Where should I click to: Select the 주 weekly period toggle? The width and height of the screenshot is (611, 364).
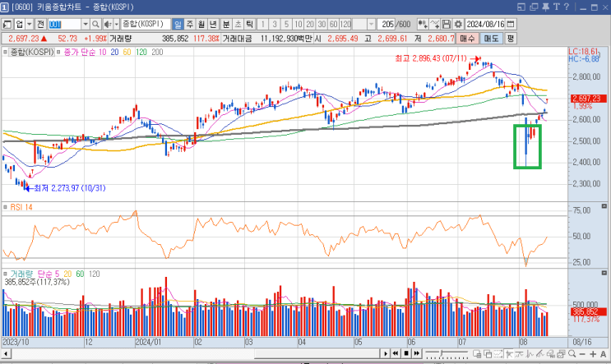tap(189, 24)
